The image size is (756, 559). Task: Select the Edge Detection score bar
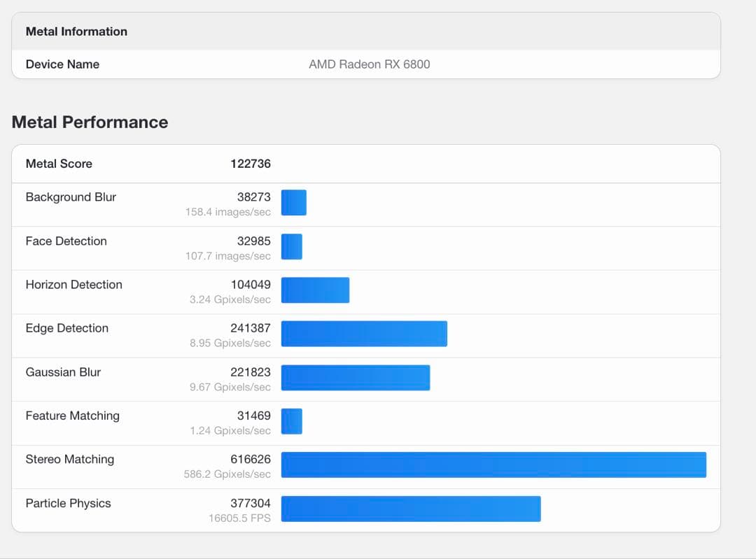[x=364, y=334]
